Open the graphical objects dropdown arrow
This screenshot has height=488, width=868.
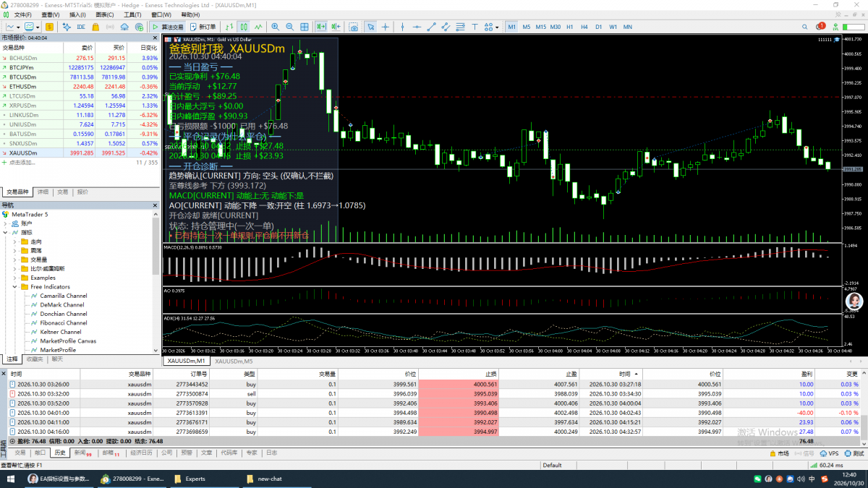coord(496,27)
